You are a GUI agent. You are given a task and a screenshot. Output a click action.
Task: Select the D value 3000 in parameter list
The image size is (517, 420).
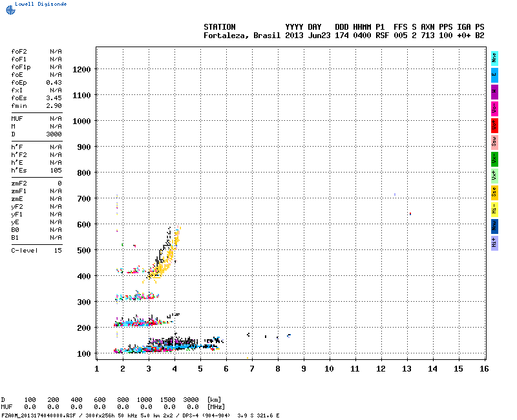pos(54,134)
